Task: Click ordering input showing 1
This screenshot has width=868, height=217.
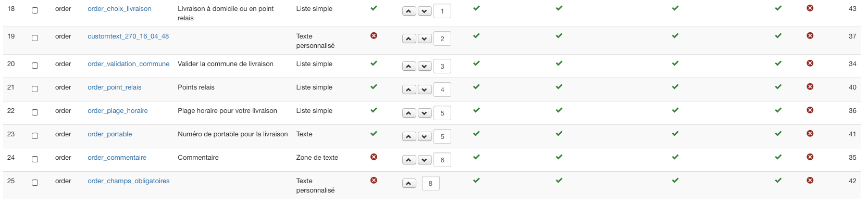Action: pyautogui.click(x=442, y=11)
